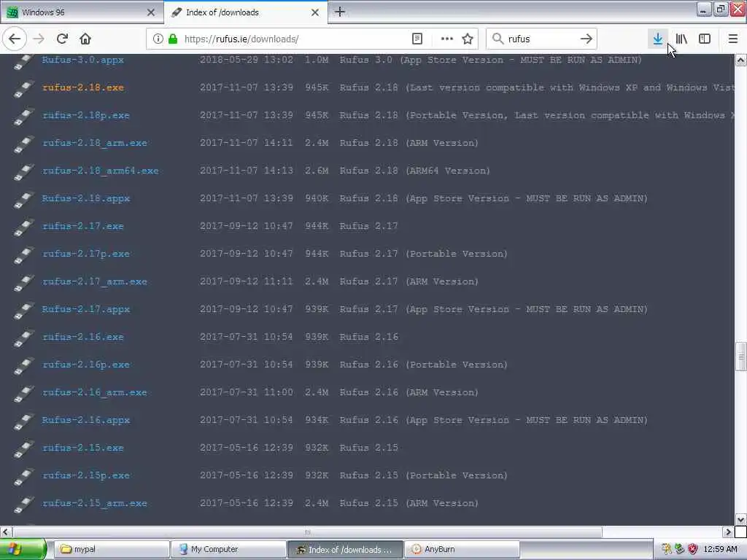Open the Rufus-2.17.appx link
747x560 pixels.
click(86, 309)
